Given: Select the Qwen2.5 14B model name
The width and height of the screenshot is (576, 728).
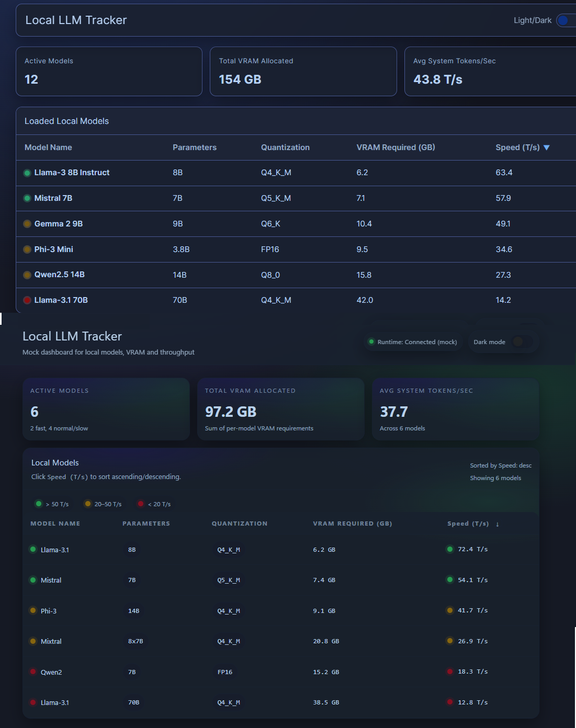Looking at the screenshot, I should 60,275.
